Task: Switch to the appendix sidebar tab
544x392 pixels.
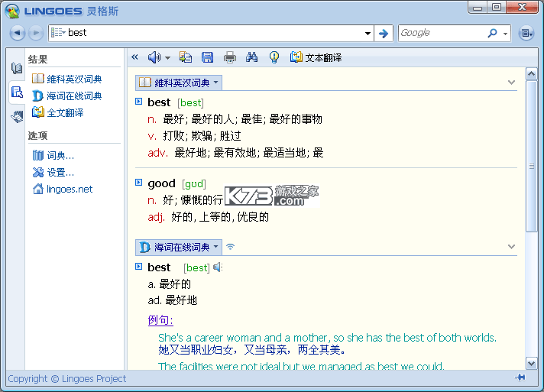Action: click(17, 117)
